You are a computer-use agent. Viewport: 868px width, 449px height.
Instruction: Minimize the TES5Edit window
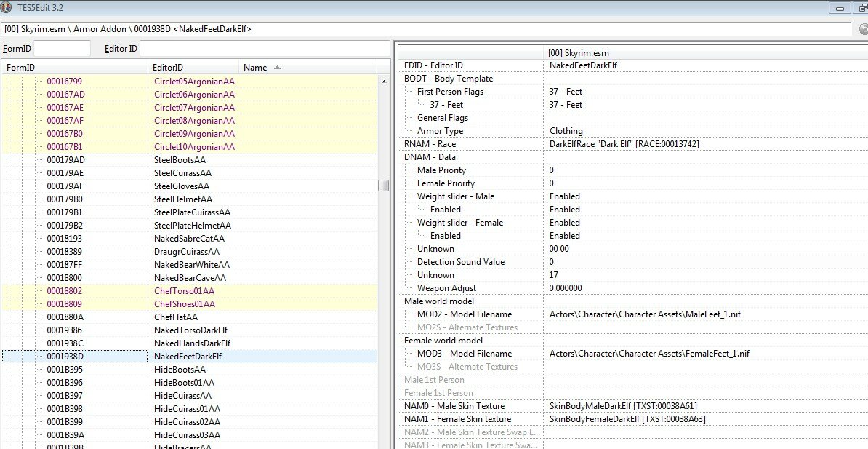(840, 8)
